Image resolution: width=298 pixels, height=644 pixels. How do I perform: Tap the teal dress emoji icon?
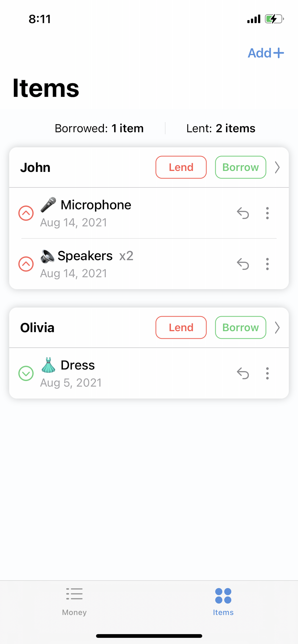(48, 365)
